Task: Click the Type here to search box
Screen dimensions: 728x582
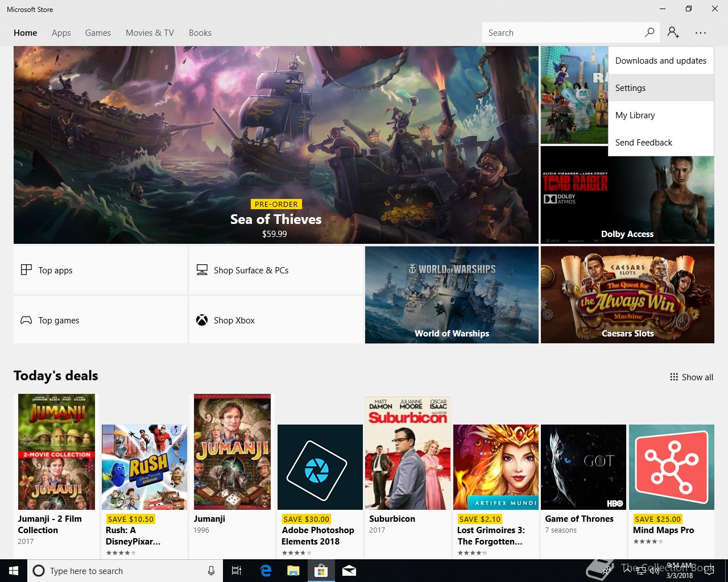Action: pyautogui.click(x=124, y=571)
